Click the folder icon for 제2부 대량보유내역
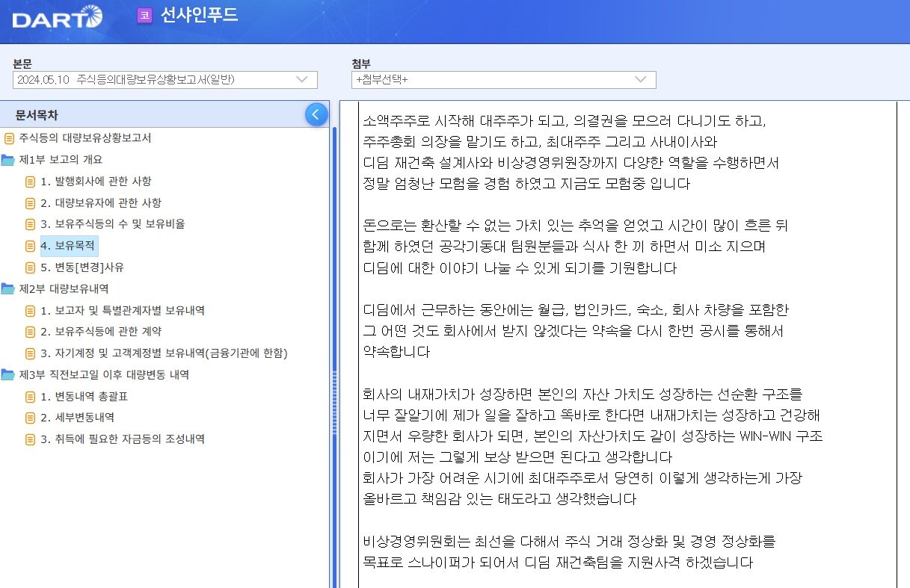The height and width of the screenshot is (588, 910). [10, 289]
